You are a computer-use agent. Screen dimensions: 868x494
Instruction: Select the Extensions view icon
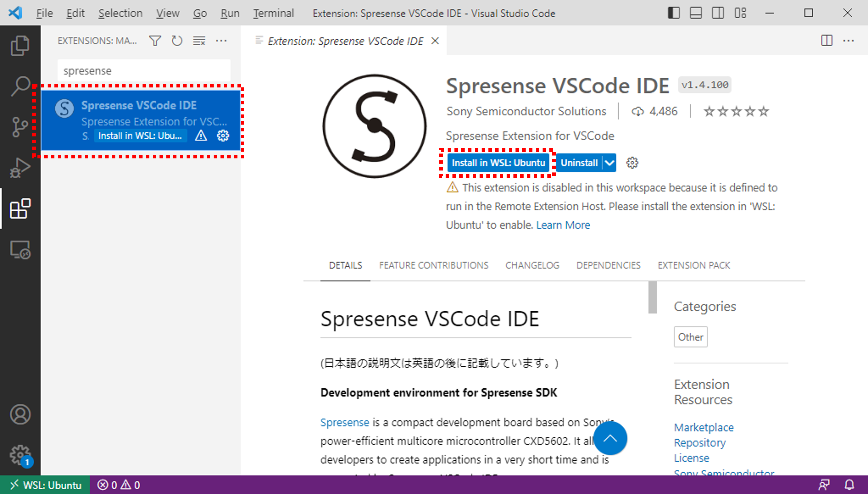[20, 208]
